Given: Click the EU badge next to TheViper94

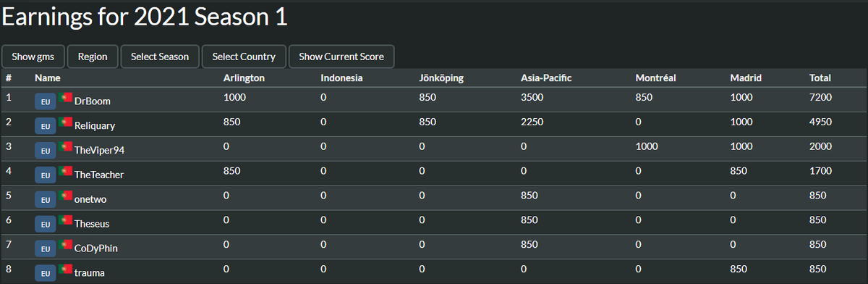Looking at the screenshot, I should tap(45, 150).
